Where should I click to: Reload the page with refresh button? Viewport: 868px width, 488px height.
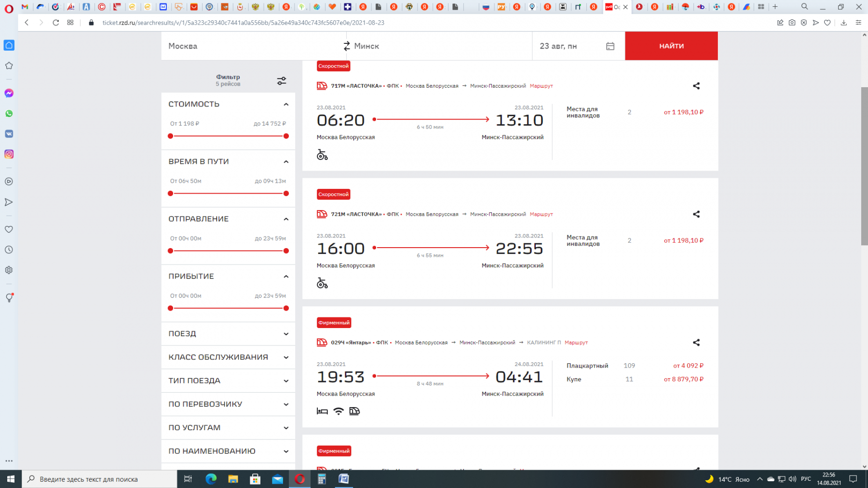click(56, 23)
